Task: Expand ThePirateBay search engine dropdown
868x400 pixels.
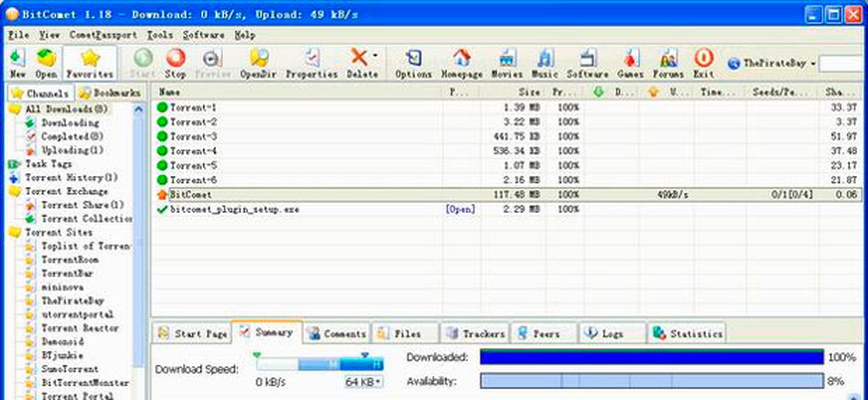Action: click(x=813, y=63)
